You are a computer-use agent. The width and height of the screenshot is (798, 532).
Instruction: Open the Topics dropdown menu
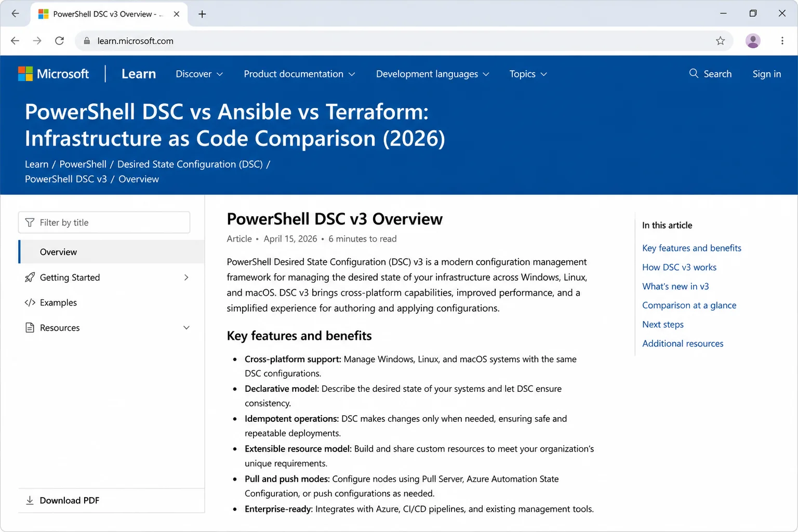click(528, 74)
